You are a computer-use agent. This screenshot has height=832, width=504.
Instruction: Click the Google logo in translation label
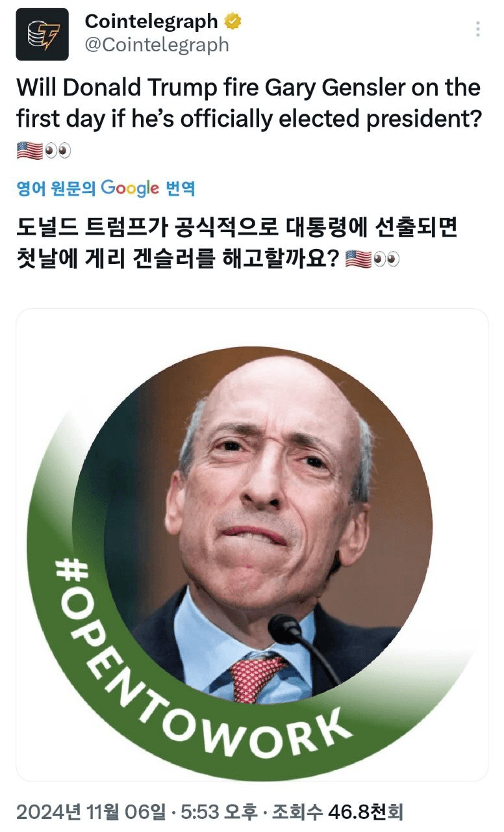[130, 188]
